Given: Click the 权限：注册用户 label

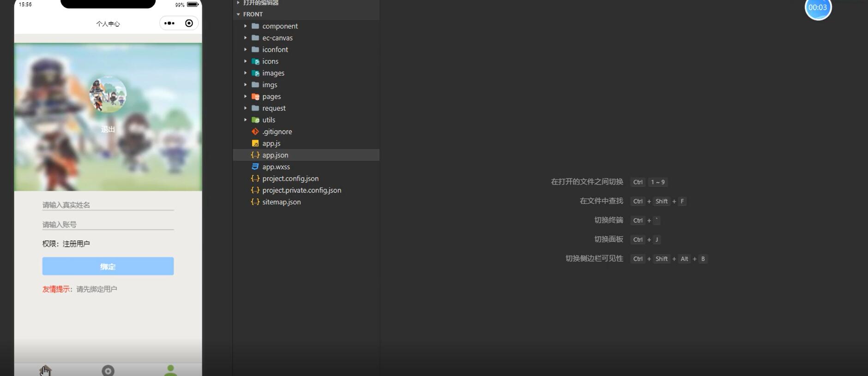Looking at the screenshot, I should [x=66, y=244].
